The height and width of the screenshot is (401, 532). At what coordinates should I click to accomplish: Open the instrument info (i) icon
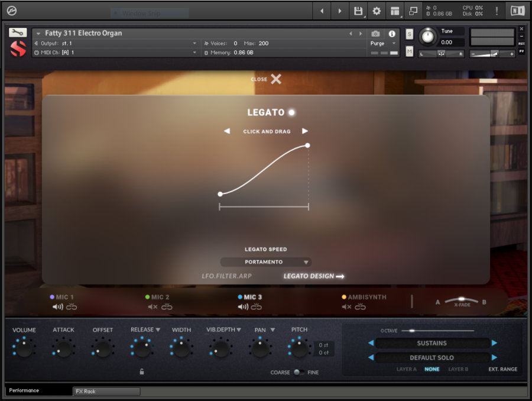(393, 34)
